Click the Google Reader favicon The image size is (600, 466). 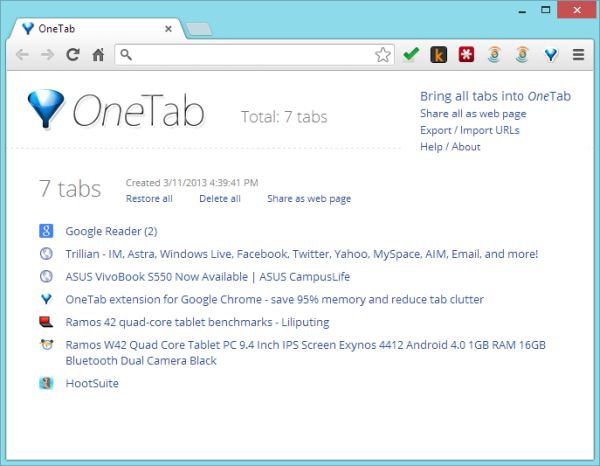pos(46,231)
